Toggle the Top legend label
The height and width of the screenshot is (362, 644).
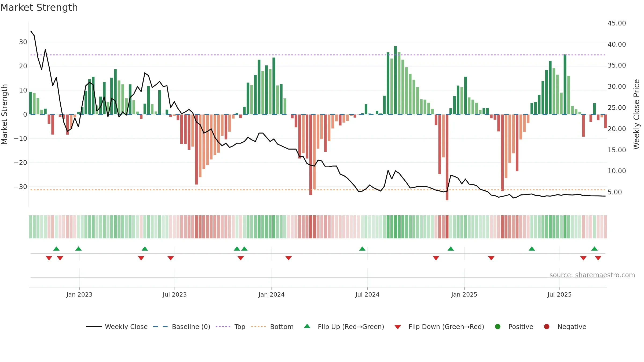click(240, 327)
